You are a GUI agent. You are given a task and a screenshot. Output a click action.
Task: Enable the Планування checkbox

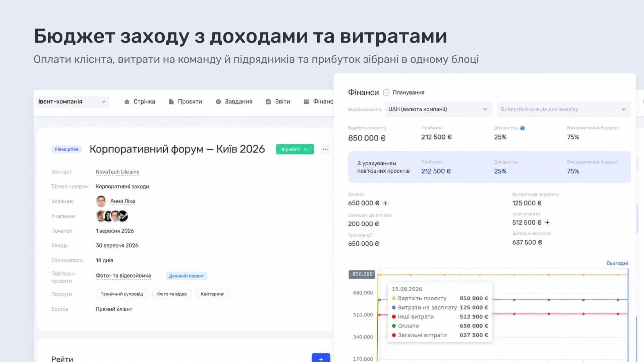tap(386, 93)
